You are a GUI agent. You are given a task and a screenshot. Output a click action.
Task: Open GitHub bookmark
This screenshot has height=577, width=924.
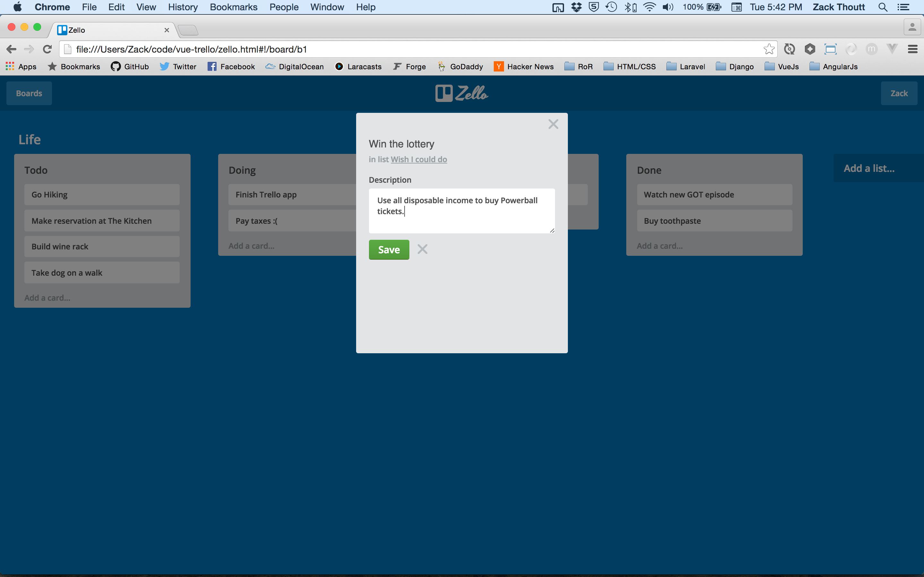tap(130, 66)
